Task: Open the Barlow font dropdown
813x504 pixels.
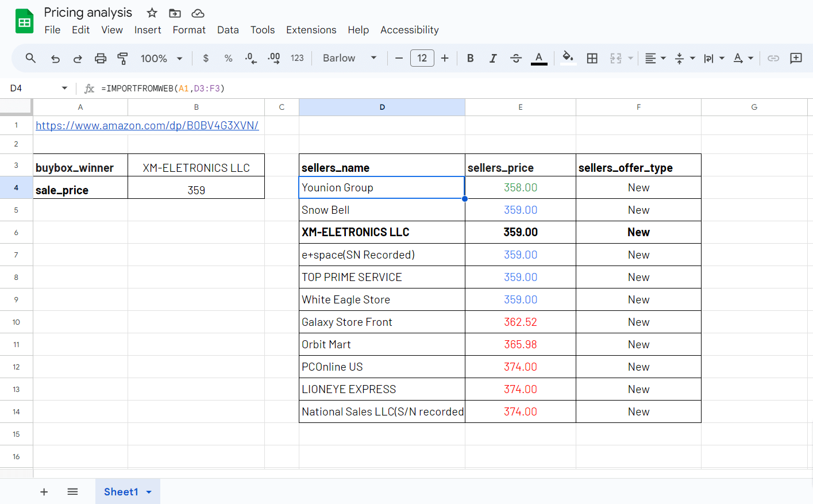Action: point(349,58)
